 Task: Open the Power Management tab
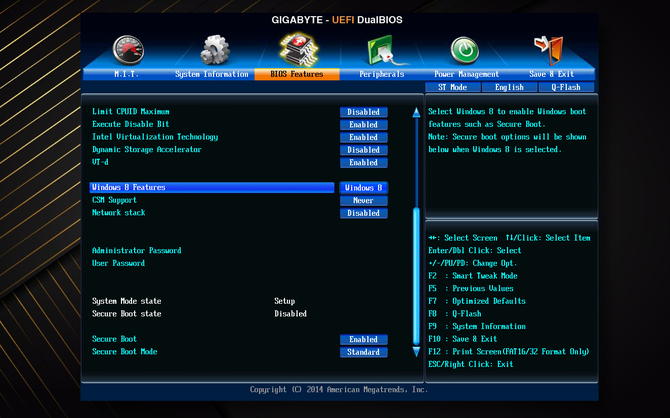coord(466,74)
